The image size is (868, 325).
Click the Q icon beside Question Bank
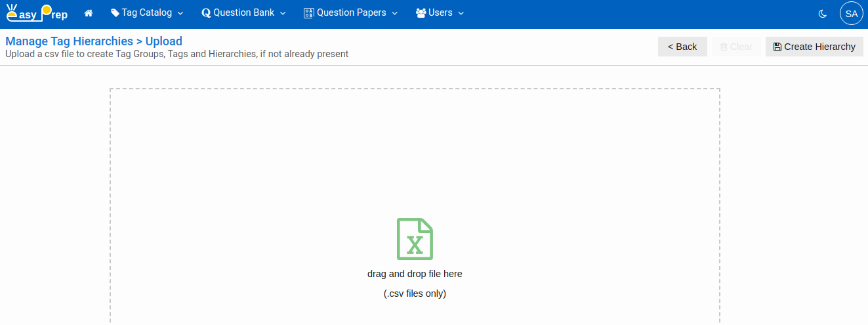tap(206, 13)
